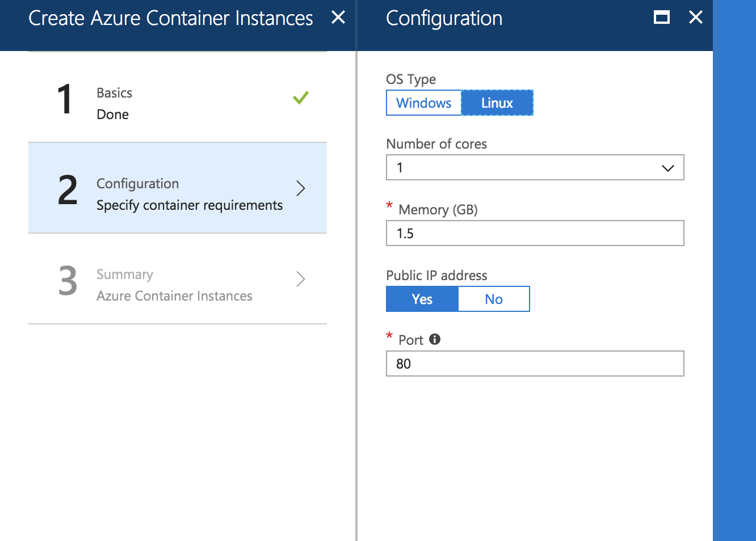Screen dimensions: 756x541
Task: Open the Summary step
Action: (x=178, y=278)
